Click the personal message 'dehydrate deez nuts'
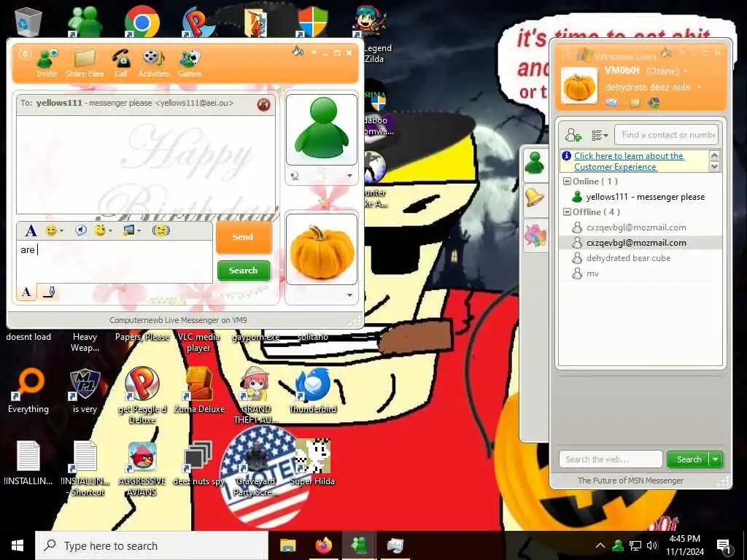 coord(648,87)
